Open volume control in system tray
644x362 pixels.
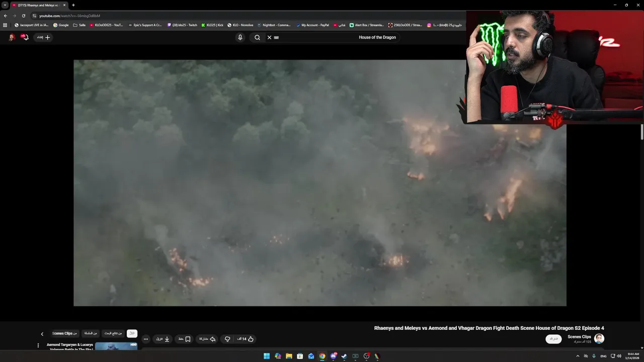tap(619, 356)
